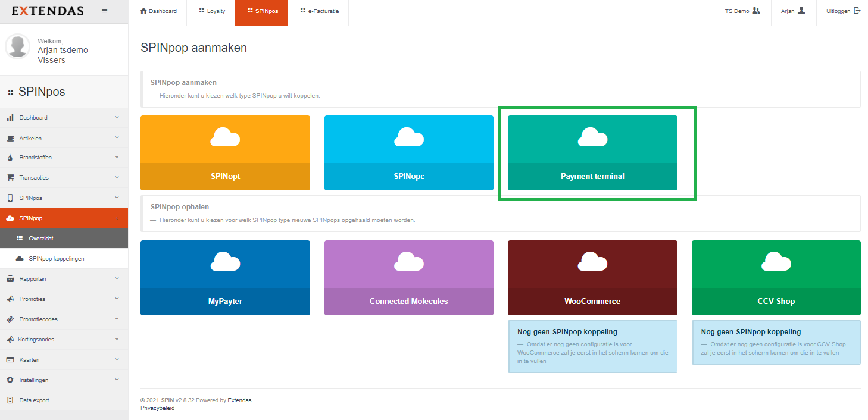Click the Promoties megaphone icon
Image resolution: width=868 pixels, height=420 pixels.
click(10, 299)
